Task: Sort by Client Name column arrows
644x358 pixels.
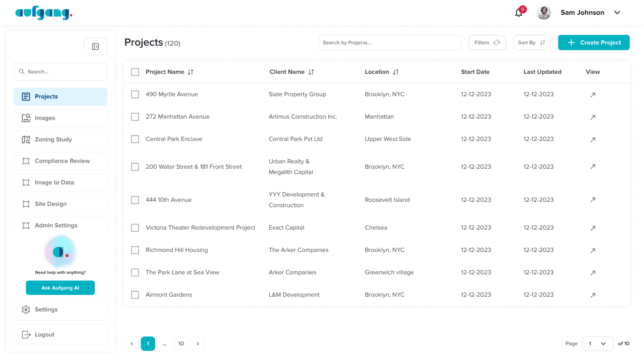Action: 311,72
